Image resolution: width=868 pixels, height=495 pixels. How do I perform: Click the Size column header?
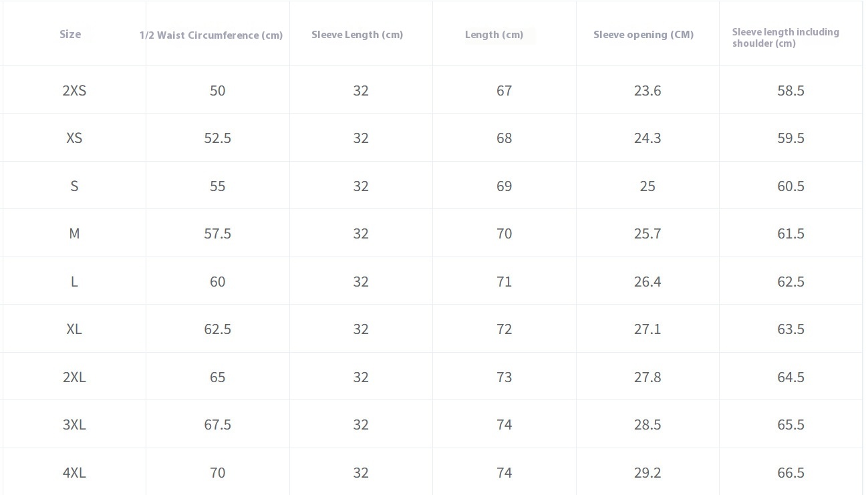pos(70,34)
